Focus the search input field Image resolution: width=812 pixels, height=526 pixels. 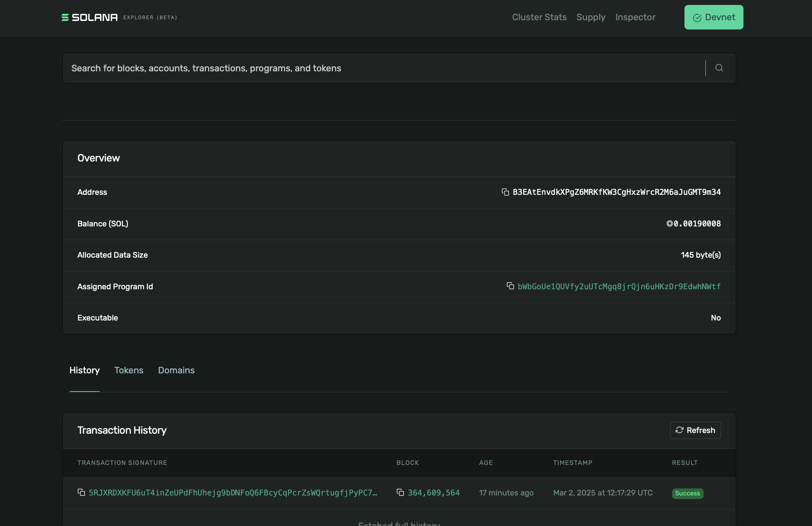coord(384,68)
